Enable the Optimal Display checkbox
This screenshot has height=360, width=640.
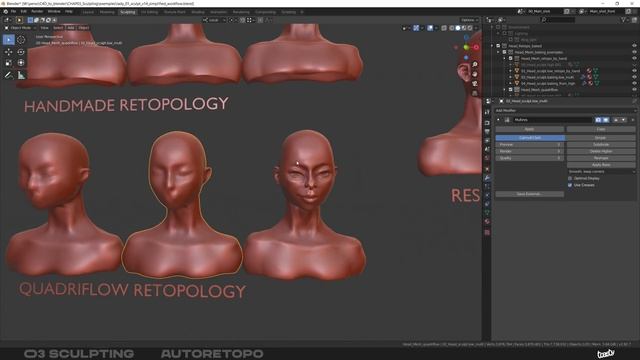point(570,178)
